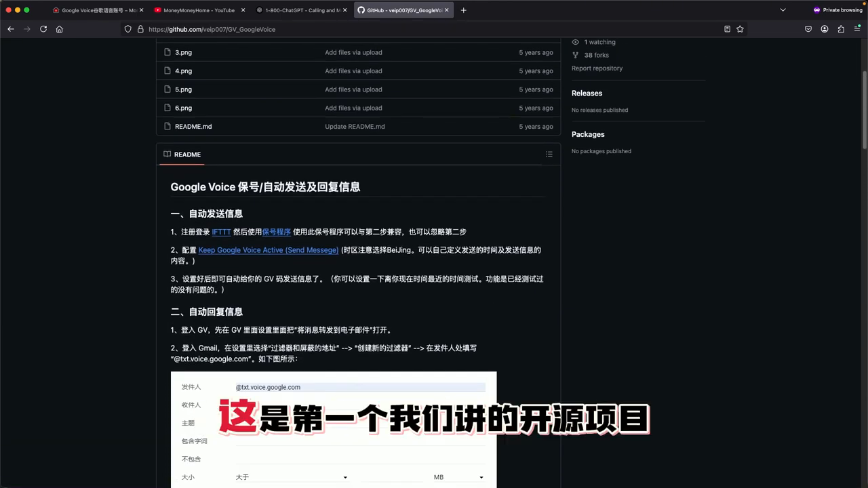Open the Releases heading link
Screen dimensions: 868x488
click(x=587, y=94)
